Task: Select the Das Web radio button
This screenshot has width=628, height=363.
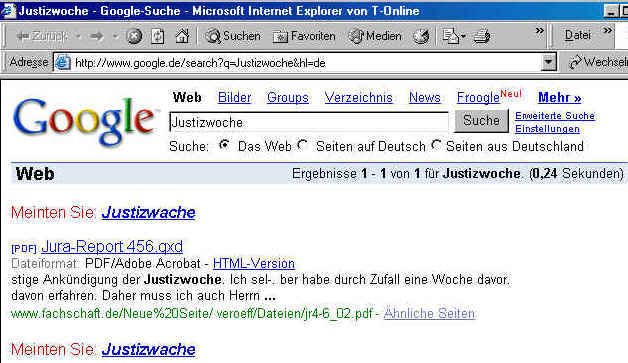Action: tap(224, 145)
